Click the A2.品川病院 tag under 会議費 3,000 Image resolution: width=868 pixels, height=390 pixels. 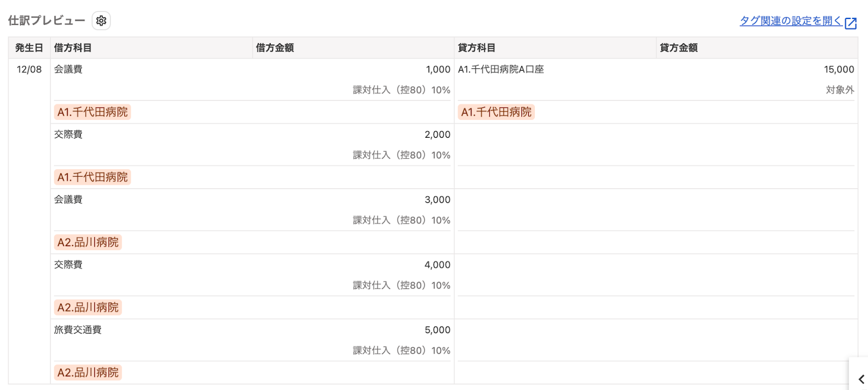click(88, 242)
